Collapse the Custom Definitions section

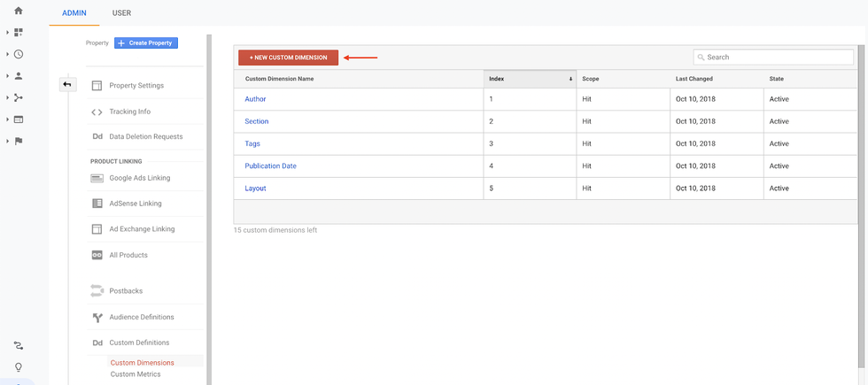[138, 343]
